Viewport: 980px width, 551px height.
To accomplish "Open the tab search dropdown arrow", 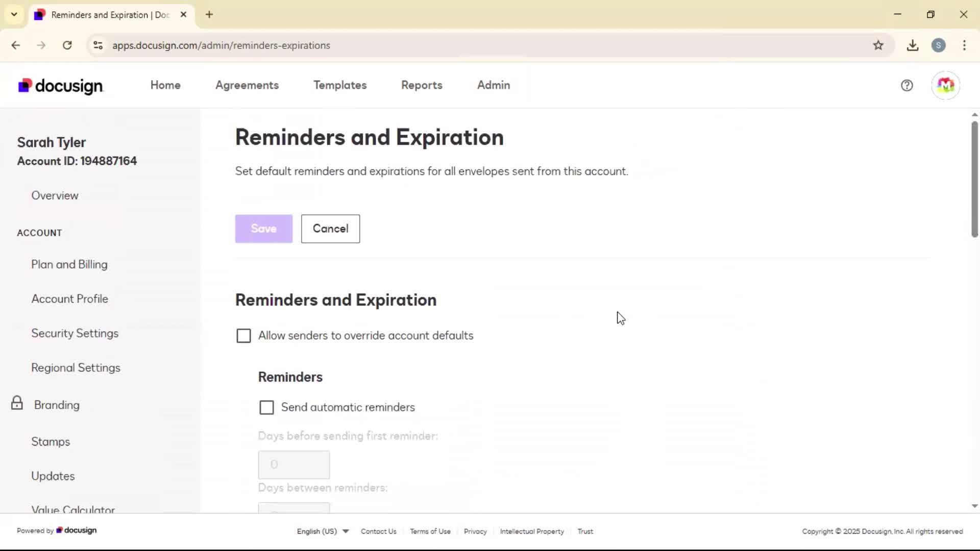I will click(14, 15).
